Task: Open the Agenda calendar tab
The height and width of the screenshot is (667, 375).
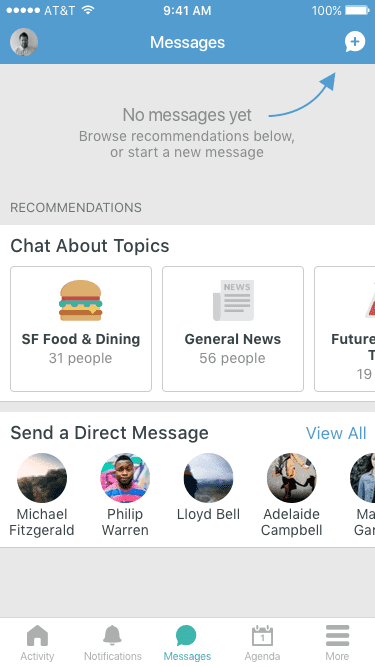Action: coord(262,642)
